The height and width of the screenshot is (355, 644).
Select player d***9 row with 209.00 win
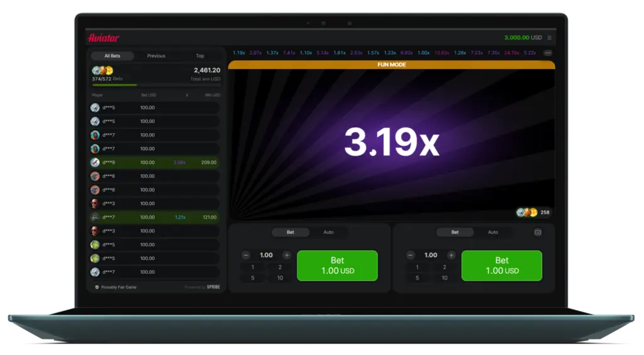click(x=155, y=163)
